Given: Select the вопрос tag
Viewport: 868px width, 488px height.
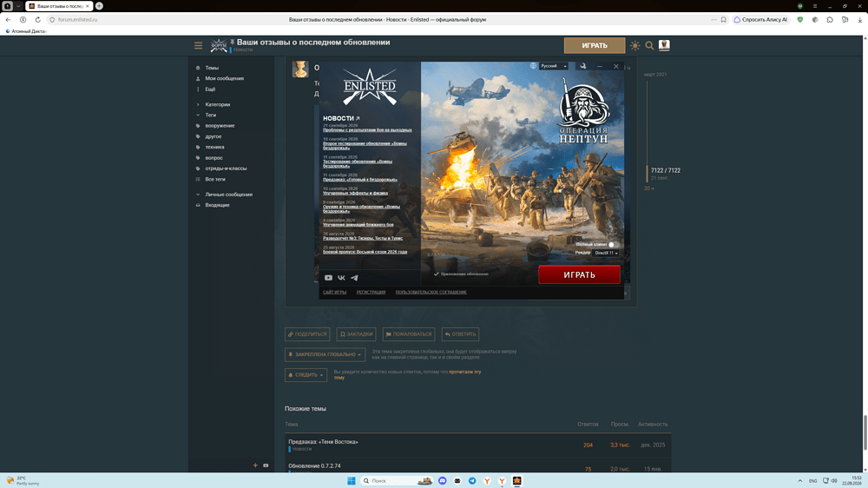Looking at the screenshot, I should point(214,158).
